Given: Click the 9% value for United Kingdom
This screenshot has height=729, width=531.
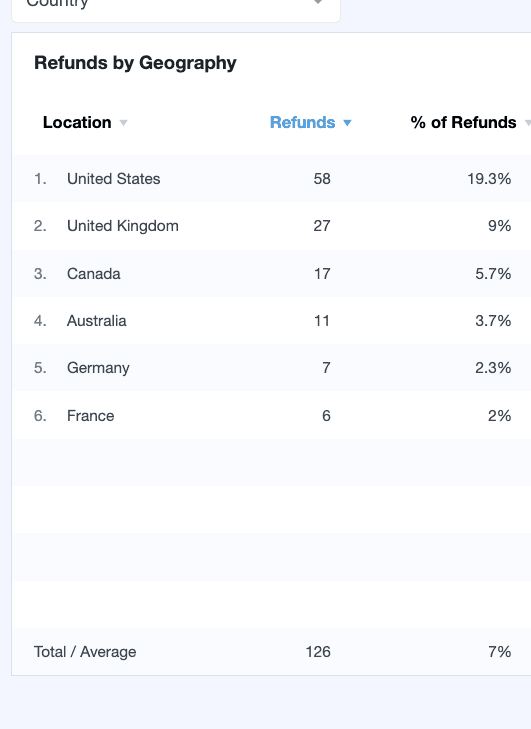Looking at the screenshot, I should pos(499,226).
